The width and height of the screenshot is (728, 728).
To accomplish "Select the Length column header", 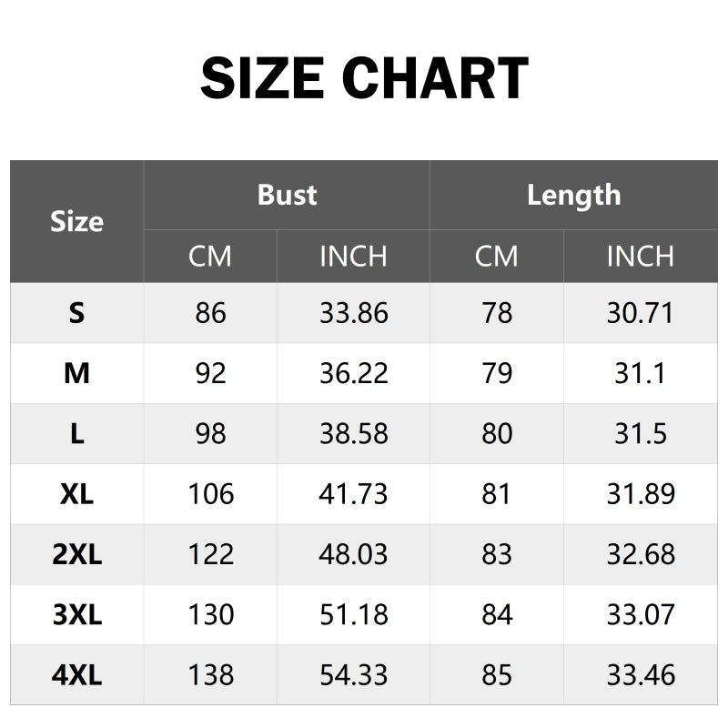I will pos(573,195).
